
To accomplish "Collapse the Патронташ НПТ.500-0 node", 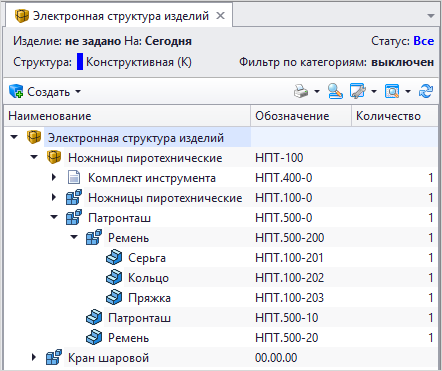I will 54,217.
